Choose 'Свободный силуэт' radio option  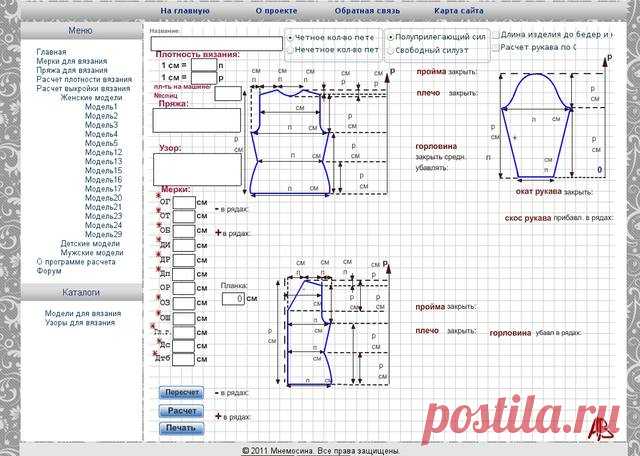point(391,51)
